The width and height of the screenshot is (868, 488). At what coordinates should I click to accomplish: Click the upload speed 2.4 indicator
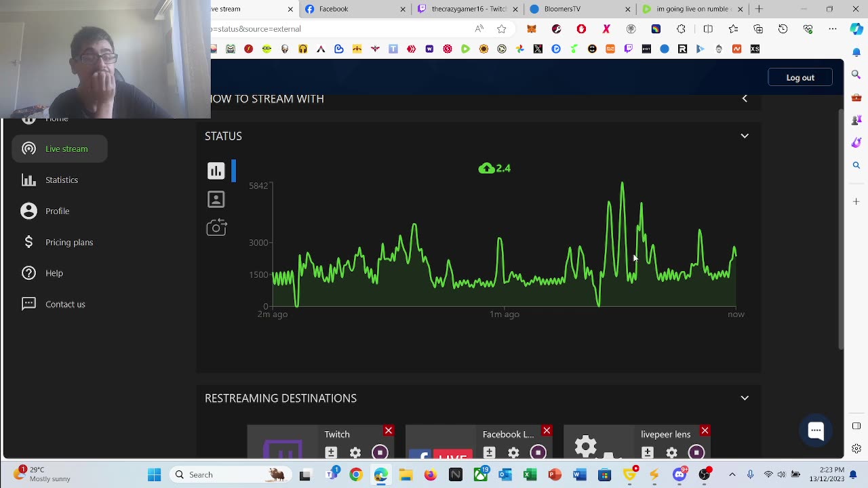[494, 168]
